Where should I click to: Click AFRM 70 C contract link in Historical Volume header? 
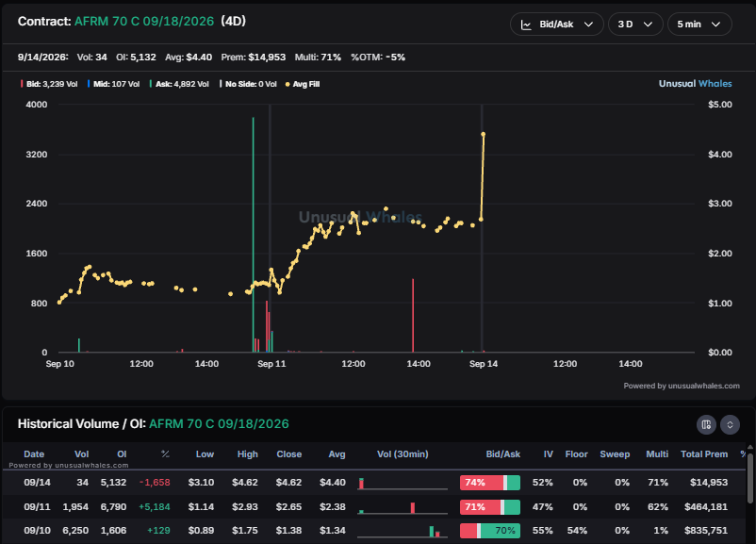[219, 424]
